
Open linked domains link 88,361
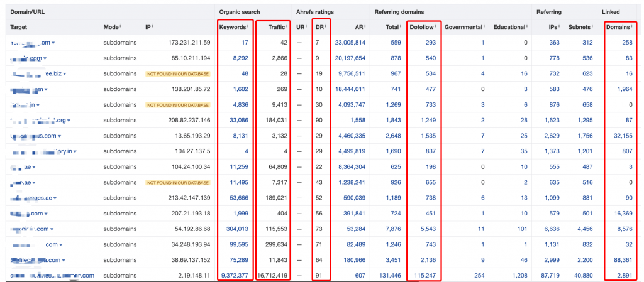coord(623,260)
